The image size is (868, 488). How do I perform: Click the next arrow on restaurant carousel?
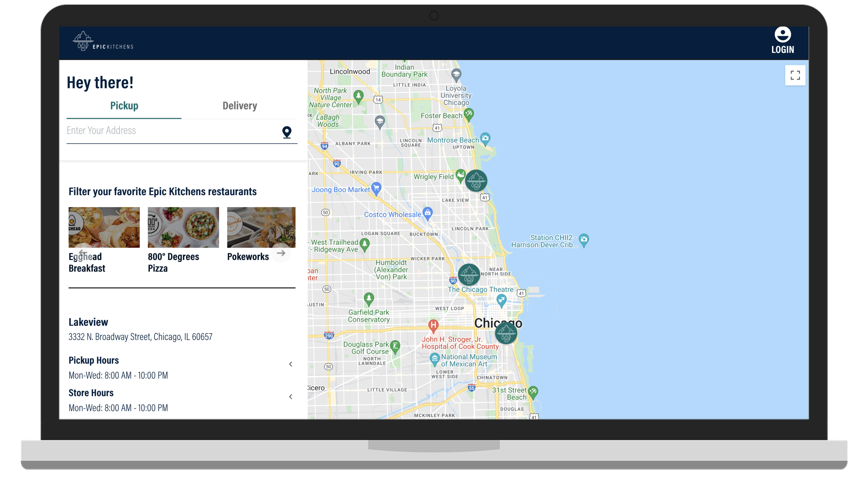coord(281,253)
